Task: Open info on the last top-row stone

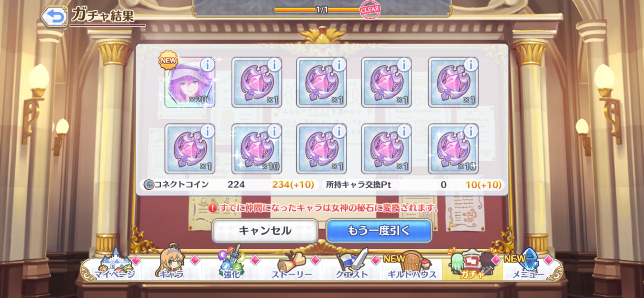Action: 471,65
